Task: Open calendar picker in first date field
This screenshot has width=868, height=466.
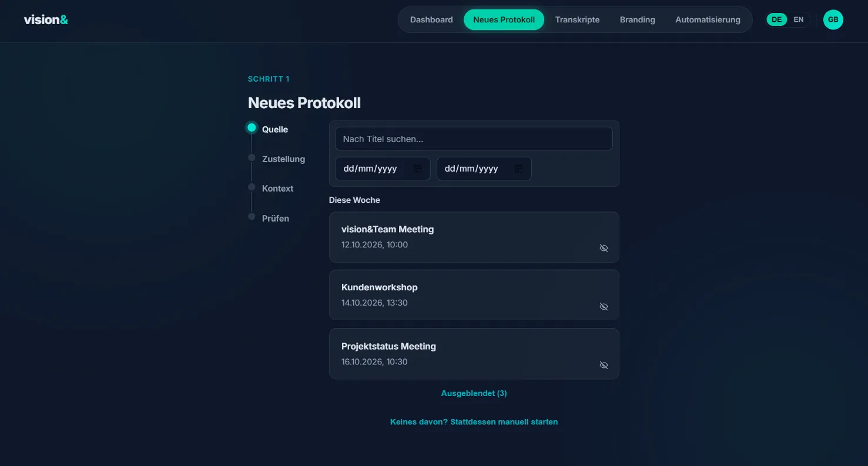Action: point(418,169)
